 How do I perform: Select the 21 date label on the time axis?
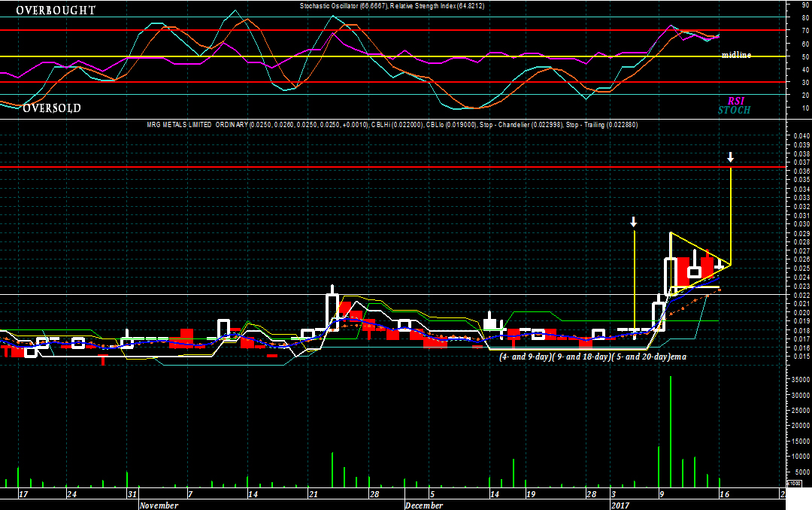coord(314,494)
